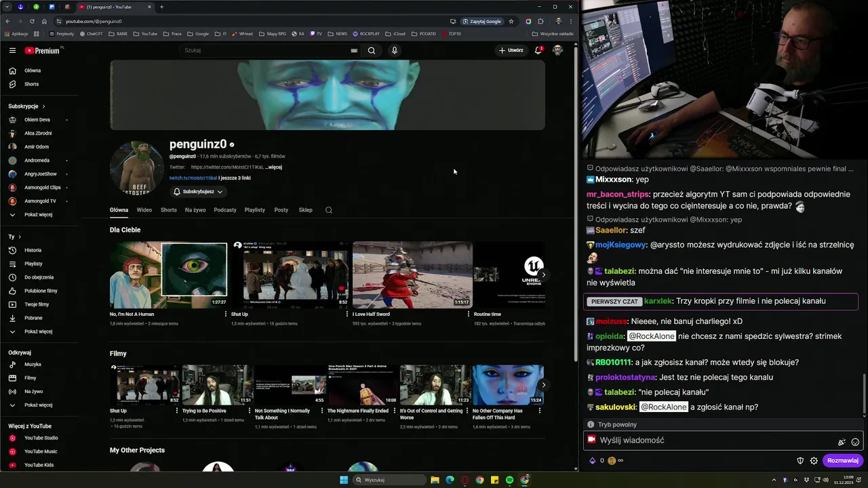Image resolution: width=868 pixels, height=488 pixels.
Task: Click the Utwórz create button
Action: [511, 50]
